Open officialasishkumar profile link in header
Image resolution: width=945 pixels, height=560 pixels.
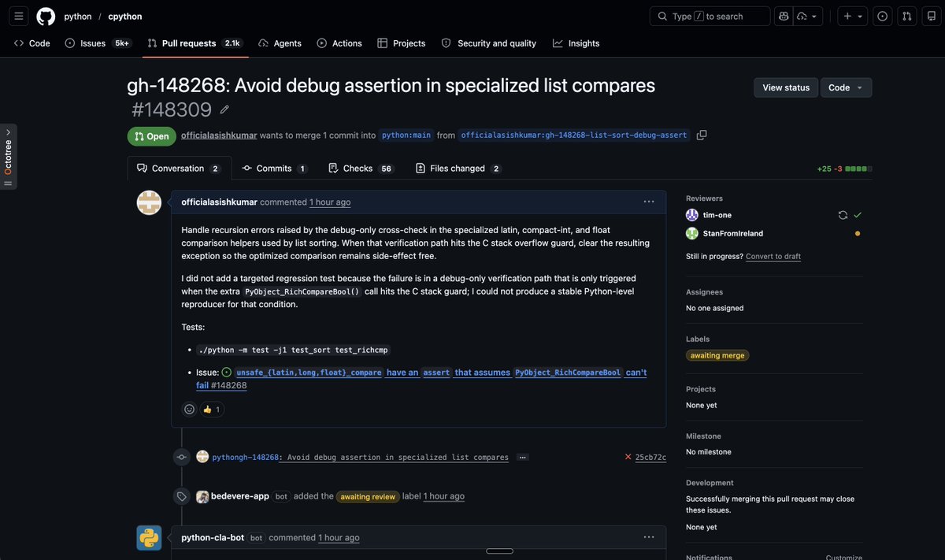[x=219, y=135]
